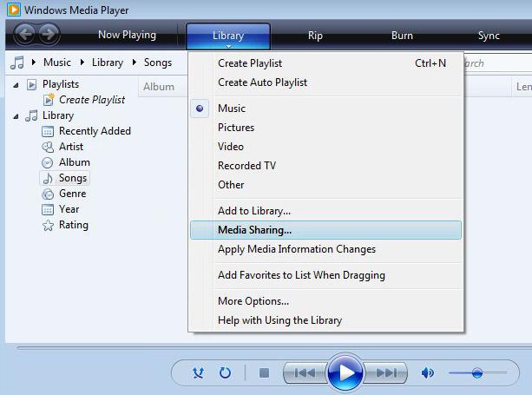This screenshot has height=395, width=532.
Task: Start playback with the Play button
Action: click(345, 372)
